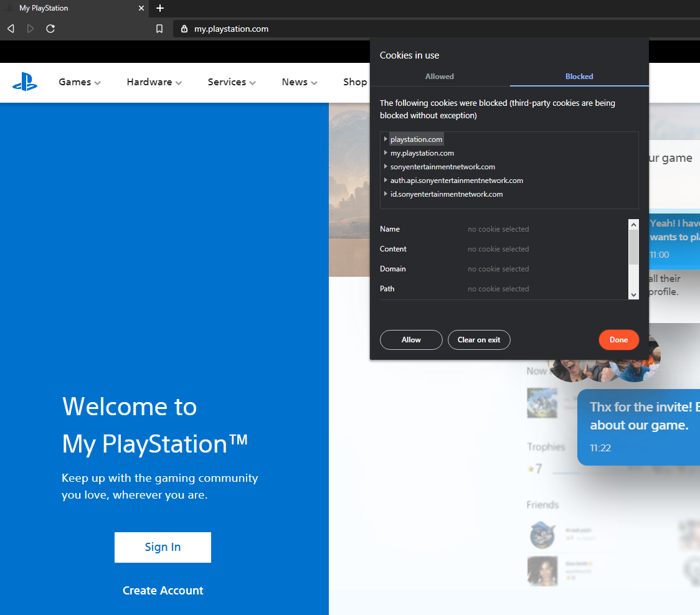This screenshot has width=700, height=615.
Task: Click the Friends label
Action: [542, 505]
